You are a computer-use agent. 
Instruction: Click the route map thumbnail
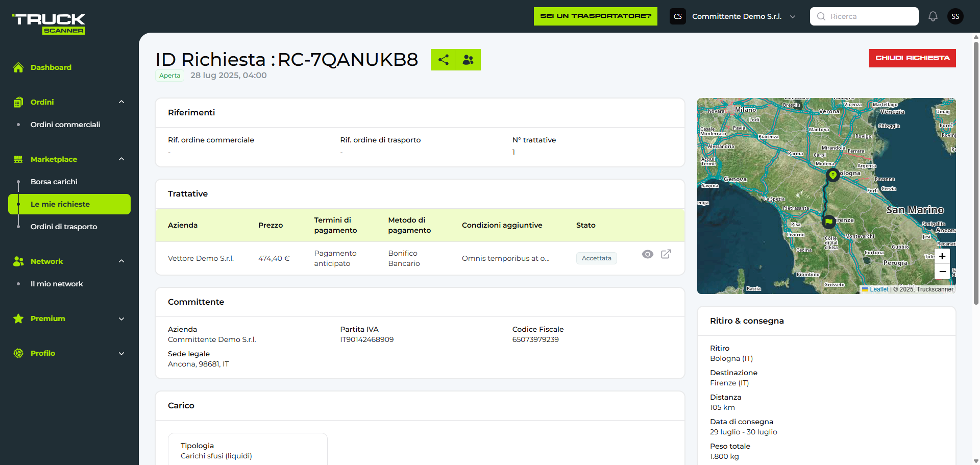click(x=826, y=196)
